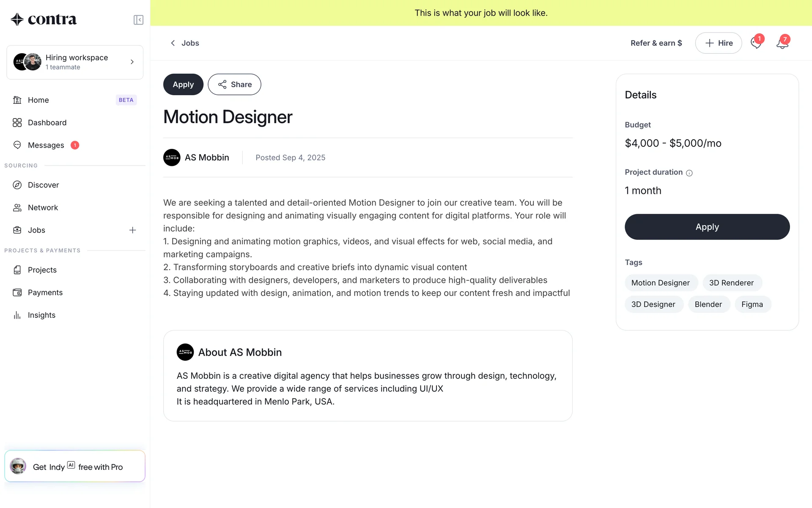This screenshot has width=812, height=508.
Task: Click the Project duration info icon
Action: [x=689, y=173]
